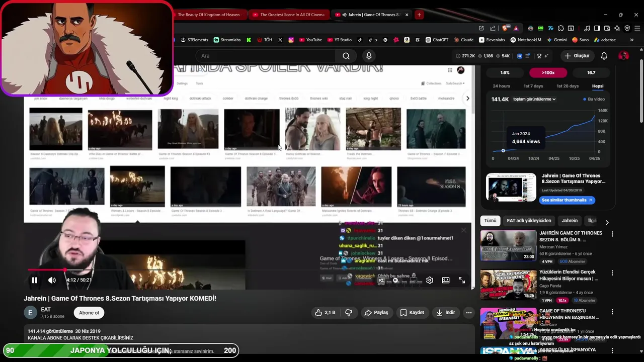Open ChatGPT bookmark
Viewport: 644px width, 362px height.
[437, 40]
